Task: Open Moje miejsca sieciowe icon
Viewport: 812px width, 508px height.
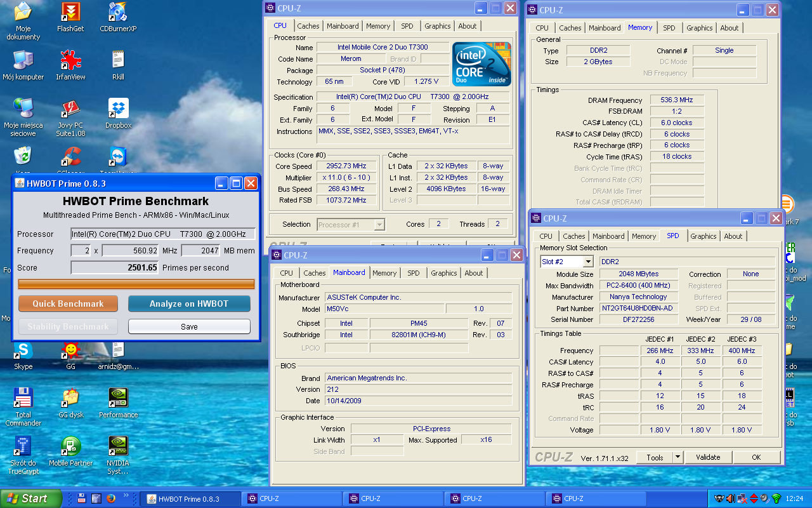Action: [23, 108]
